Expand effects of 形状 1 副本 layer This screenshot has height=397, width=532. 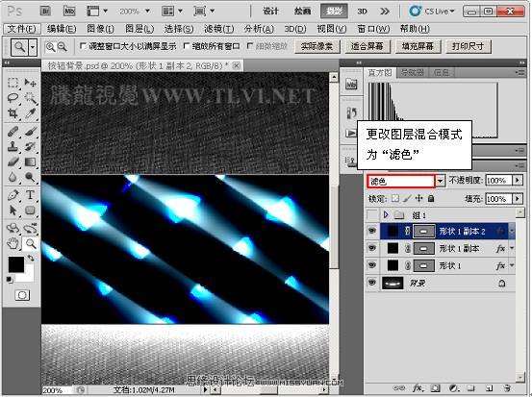tap(512, 249)
